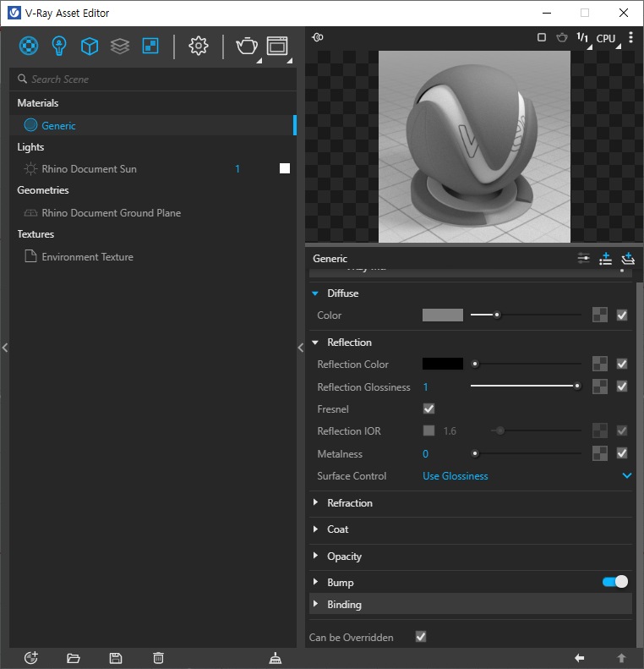Viewport: 644px width, 669px height.
Task: Open the preview options kebab menu
Action: pos(630,37)
